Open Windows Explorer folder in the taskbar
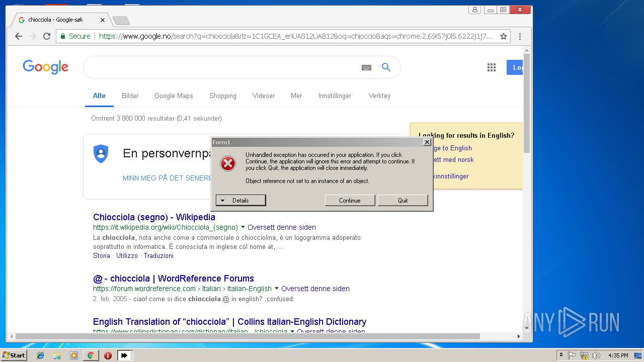 (57, 355)
